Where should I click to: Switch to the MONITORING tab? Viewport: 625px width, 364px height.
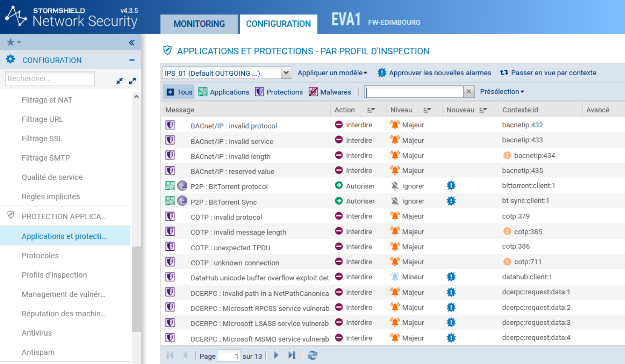tap(199, 24)
